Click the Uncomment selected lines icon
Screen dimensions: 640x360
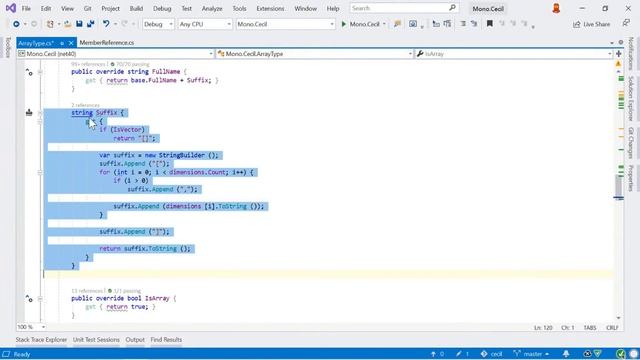[447, 24]
